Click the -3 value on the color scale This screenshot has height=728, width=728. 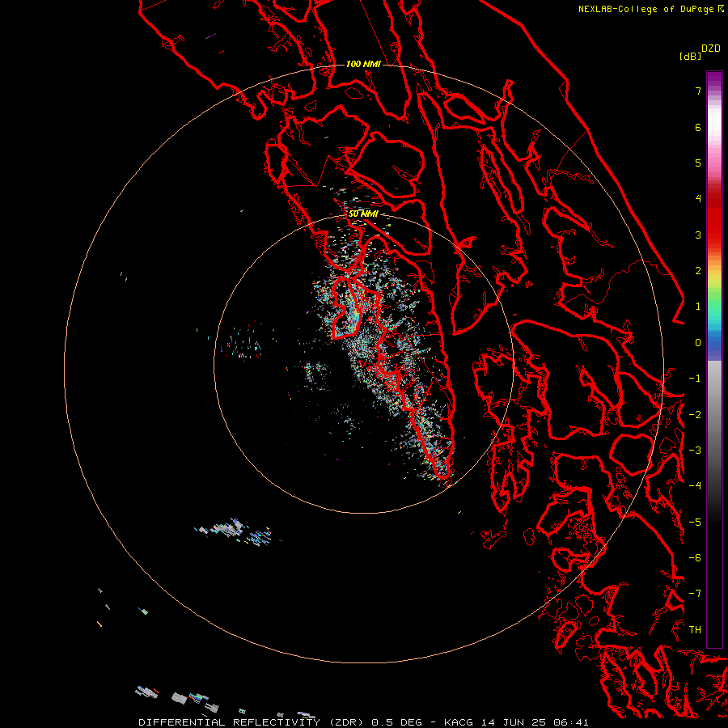coord(695,451)
